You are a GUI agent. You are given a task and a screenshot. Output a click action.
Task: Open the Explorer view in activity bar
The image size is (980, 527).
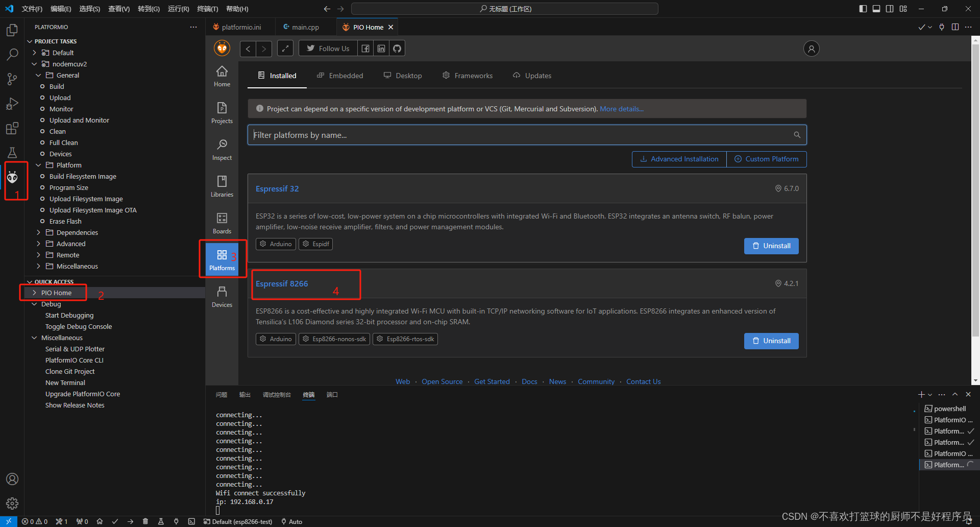pos(12,30)
